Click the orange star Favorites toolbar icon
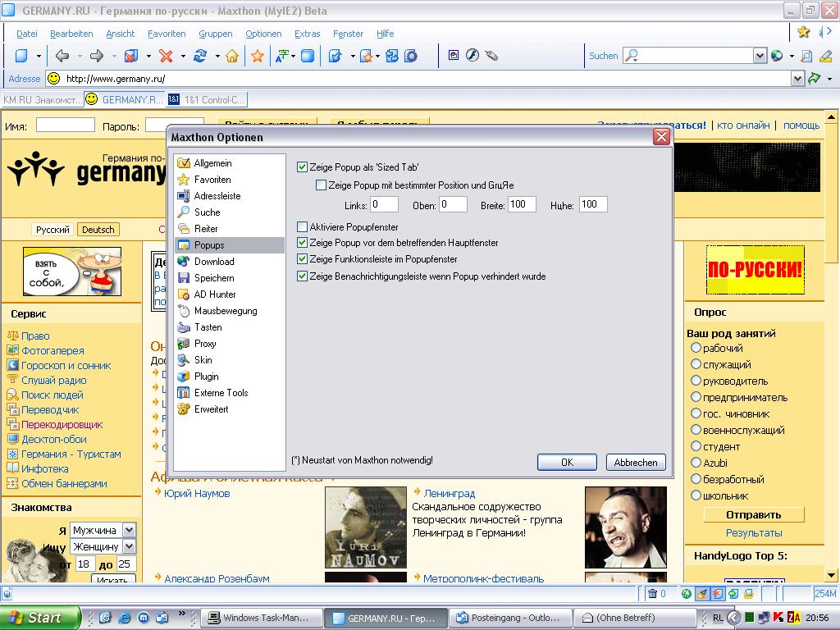Screen dimensions: 840x630 [258, 56]
